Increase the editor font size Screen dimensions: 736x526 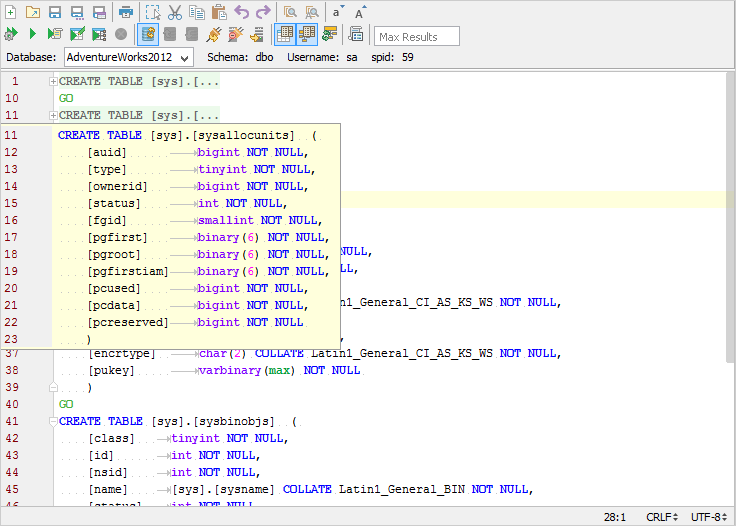[x=360, y=12]
